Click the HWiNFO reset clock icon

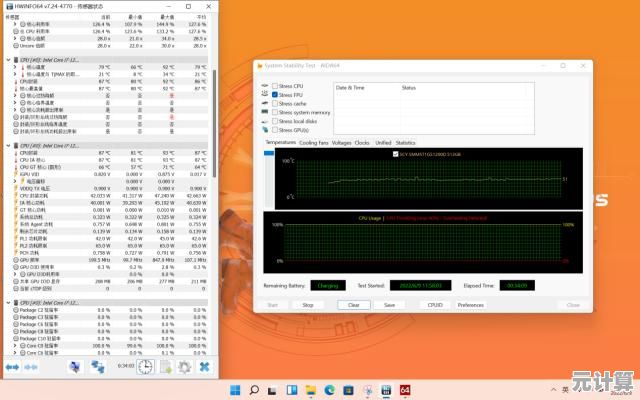[x=146, y=367]
